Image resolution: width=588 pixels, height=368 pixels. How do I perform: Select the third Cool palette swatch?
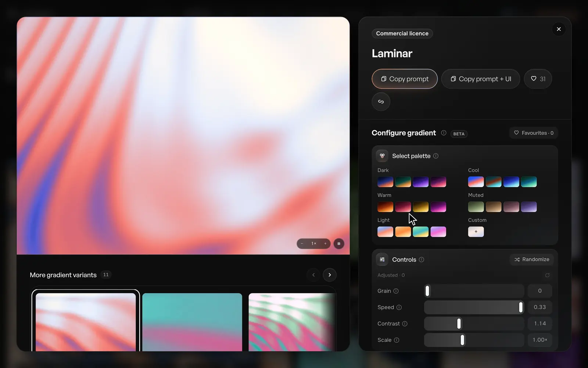pyautogui.click(x=511, y=182)
